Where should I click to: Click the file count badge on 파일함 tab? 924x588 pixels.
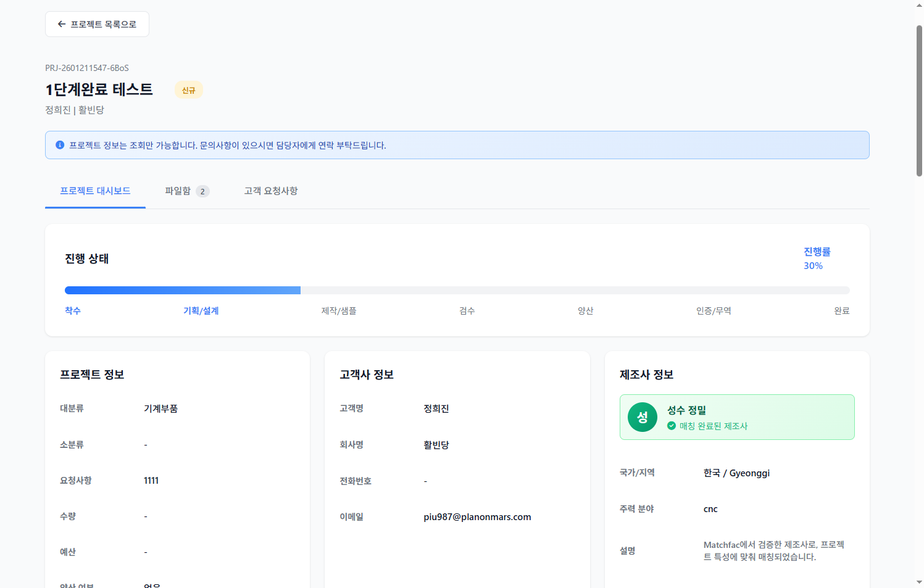click(204, 191)
